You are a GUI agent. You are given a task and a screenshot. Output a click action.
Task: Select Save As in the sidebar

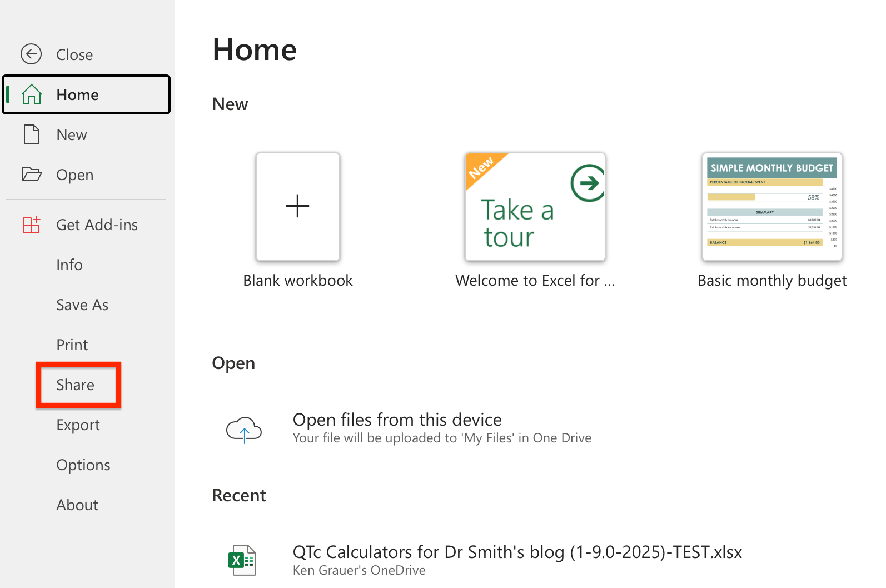coord(82,305)
